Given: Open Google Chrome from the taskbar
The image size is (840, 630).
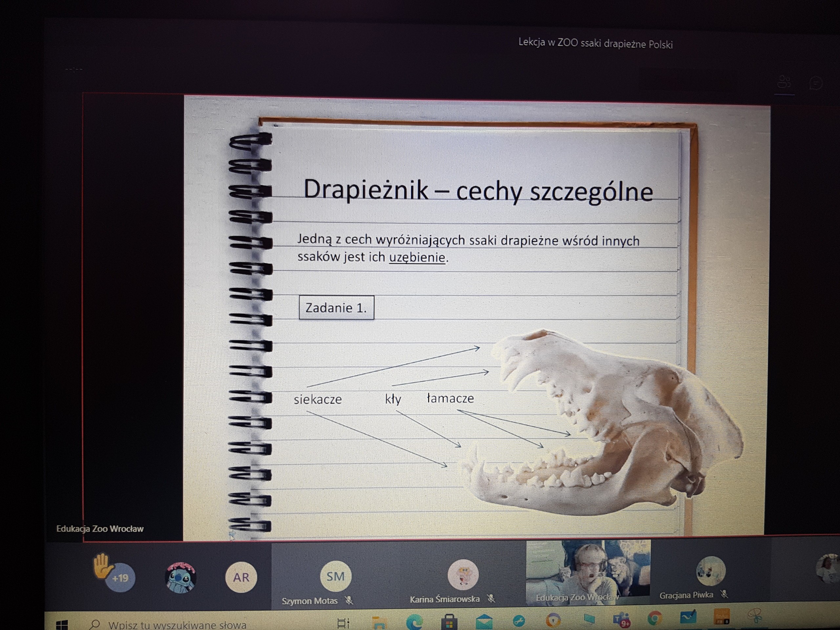Looking at the screenshot, I should [654, 619].
